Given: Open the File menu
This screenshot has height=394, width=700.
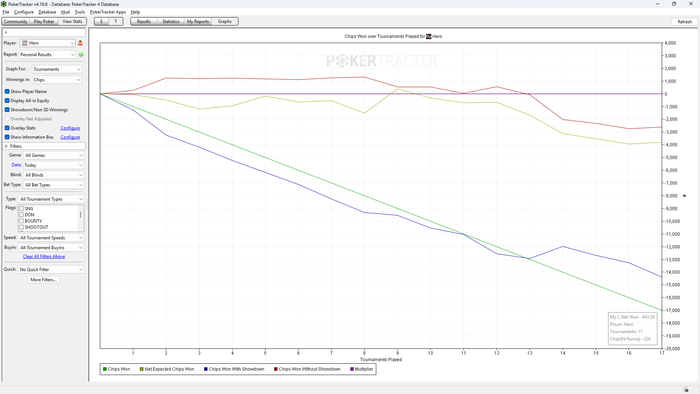Looking at the screenshot, I should pos(6,12).
